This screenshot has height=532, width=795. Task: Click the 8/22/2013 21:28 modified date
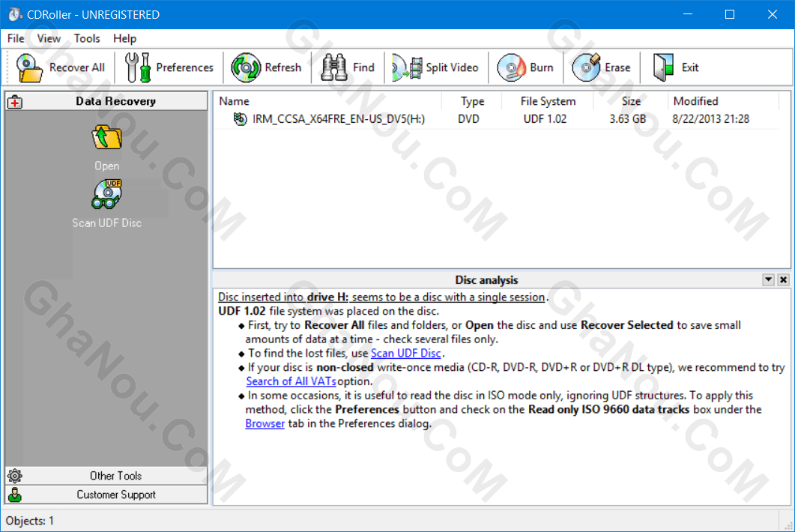click(711, 119)
